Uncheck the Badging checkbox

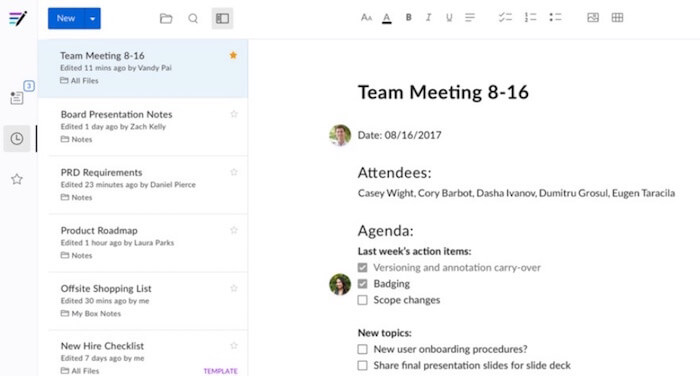coord(362,284)
